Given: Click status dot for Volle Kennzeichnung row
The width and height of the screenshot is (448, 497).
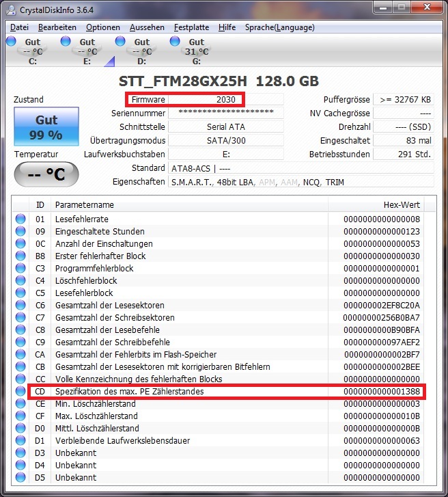Looking at the screenshot, I should pos(20,379).
